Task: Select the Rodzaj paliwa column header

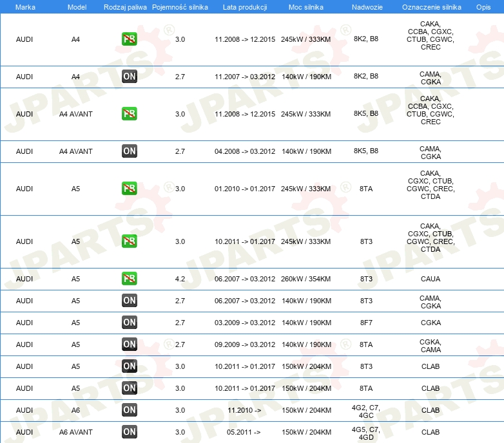Action: (124, 6)
